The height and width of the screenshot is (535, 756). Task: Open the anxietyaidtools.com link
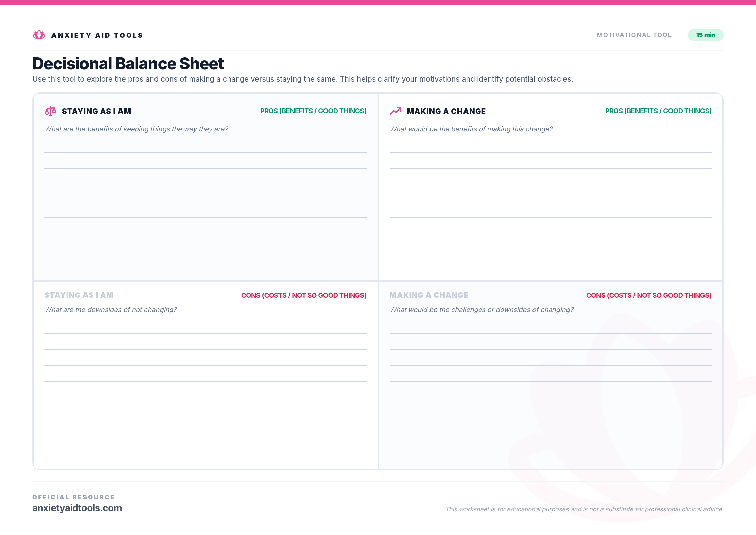[77, 508]
